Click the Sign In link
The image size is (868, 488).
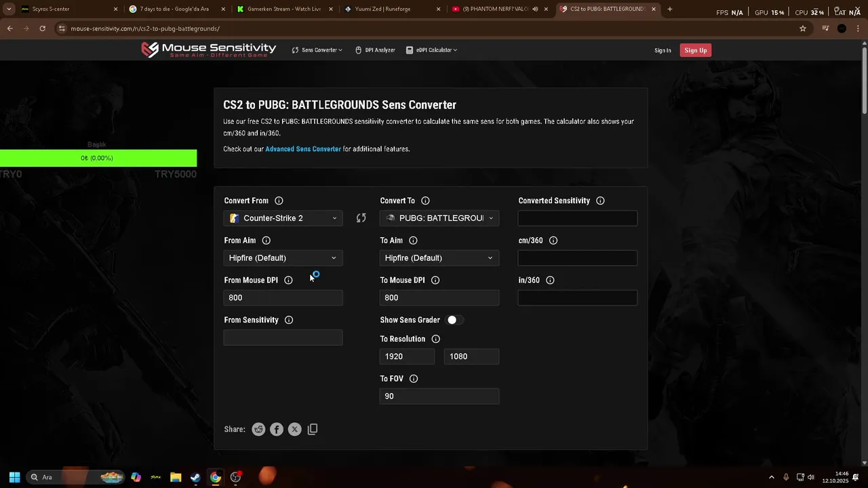pyautogui.click(x=663, y=50)
